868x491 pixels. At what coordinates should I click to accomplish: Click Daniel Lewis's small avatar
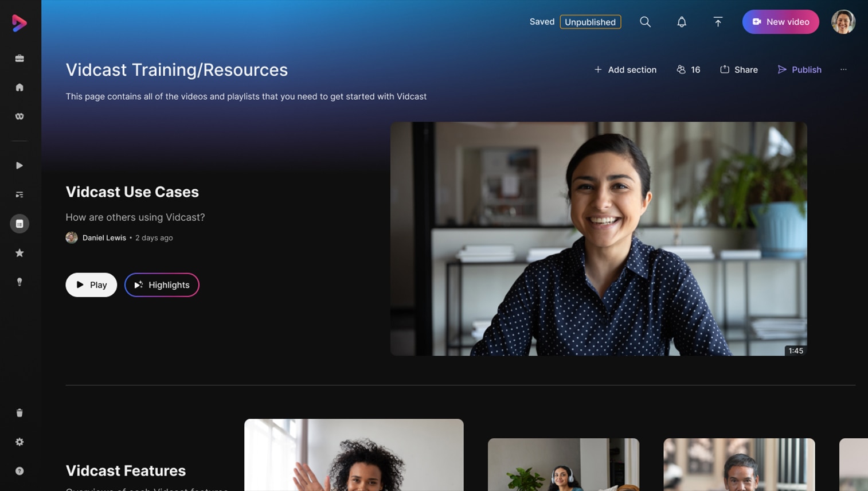tap(72, 237)
